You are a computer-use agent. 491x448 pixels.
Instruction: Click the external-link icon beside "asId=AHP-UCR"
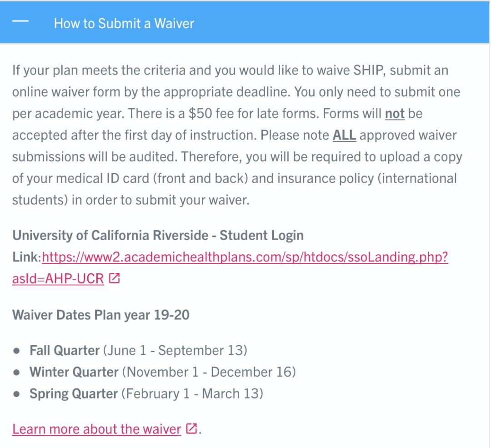115,278
